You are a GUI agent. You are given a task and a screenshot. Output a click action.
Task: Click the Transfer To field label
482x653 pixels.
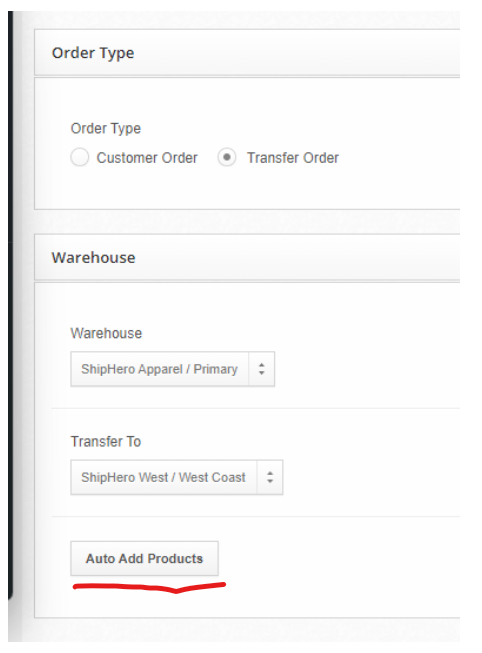pos(106,441)
